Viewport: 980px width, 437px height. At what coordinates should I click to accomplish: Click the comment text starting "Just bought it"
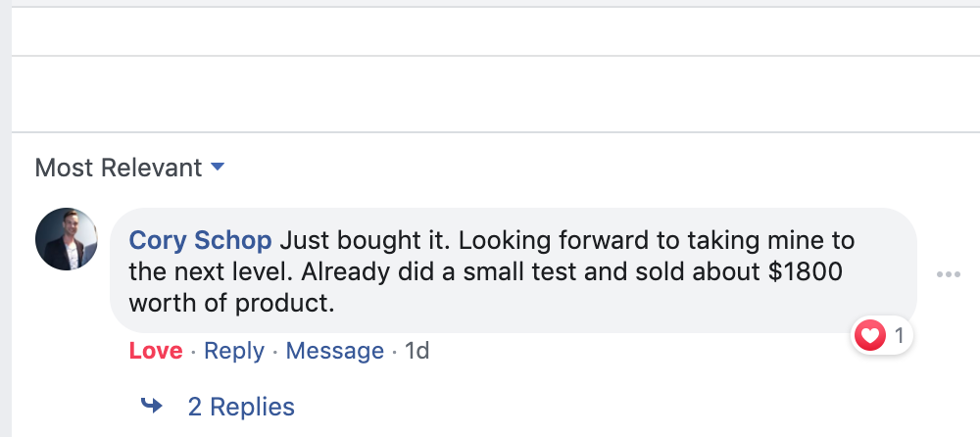pos(344,240)
